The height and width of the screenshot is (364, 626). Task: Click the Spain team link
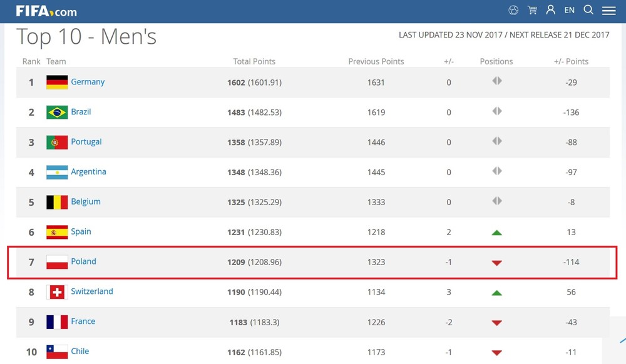[x=81, y=231]
